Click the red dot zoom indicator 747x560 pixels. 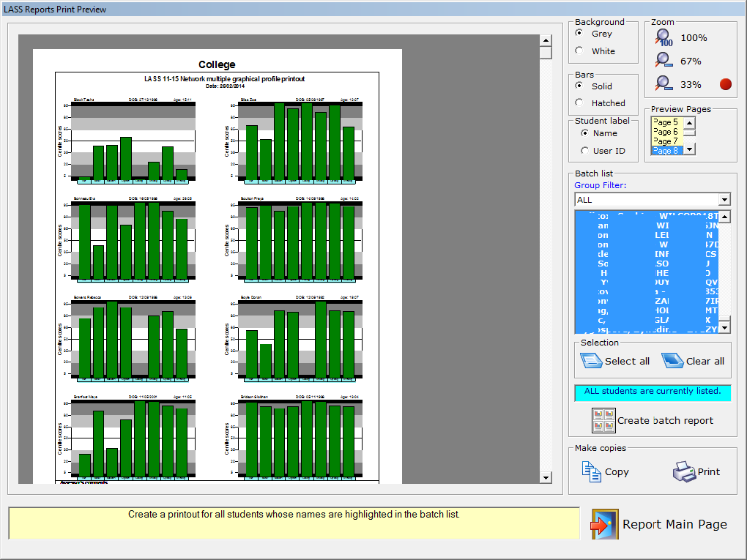[x=725, y=84]
